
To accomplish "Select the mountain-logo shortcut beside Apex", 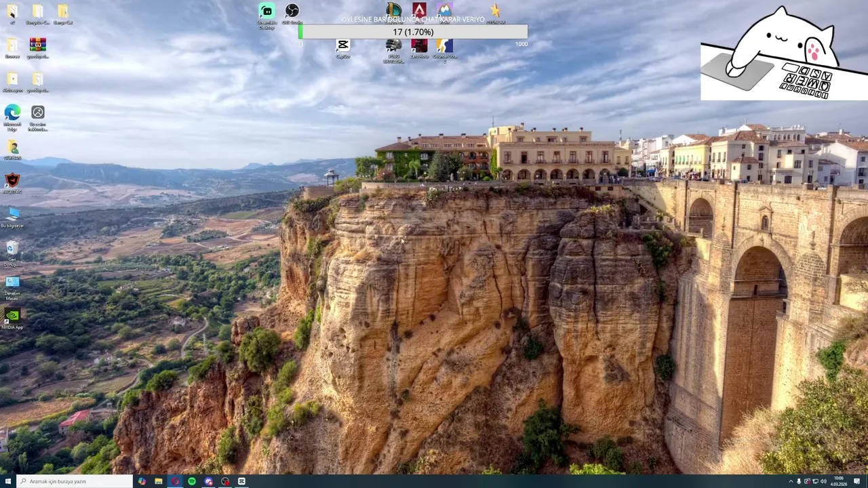I will click(444, 9).
